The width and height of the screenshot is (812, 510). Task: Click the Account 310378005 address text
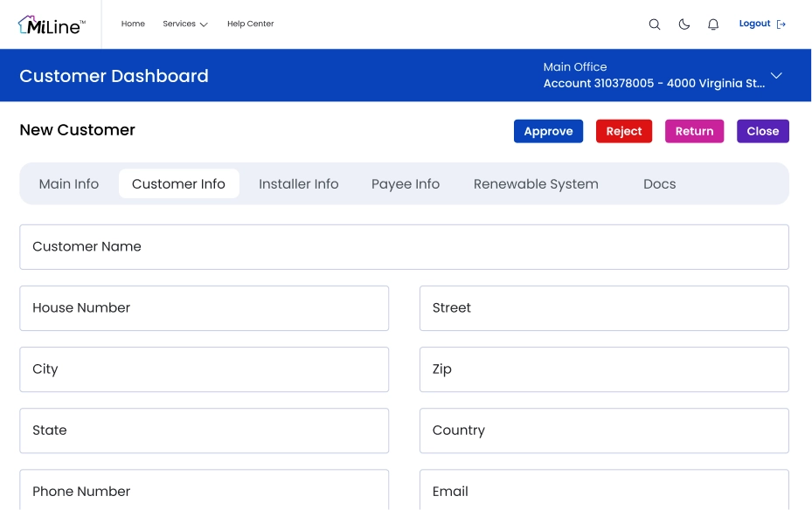(x=654, y=83)
